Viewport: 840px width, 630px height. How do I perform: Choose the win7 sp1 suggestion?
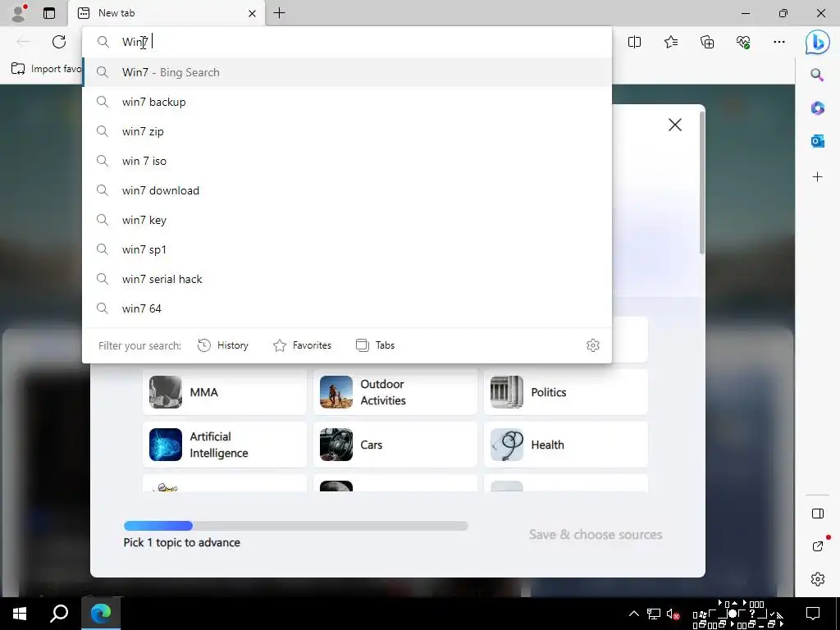pyautogui.click(x=347, y=249)
